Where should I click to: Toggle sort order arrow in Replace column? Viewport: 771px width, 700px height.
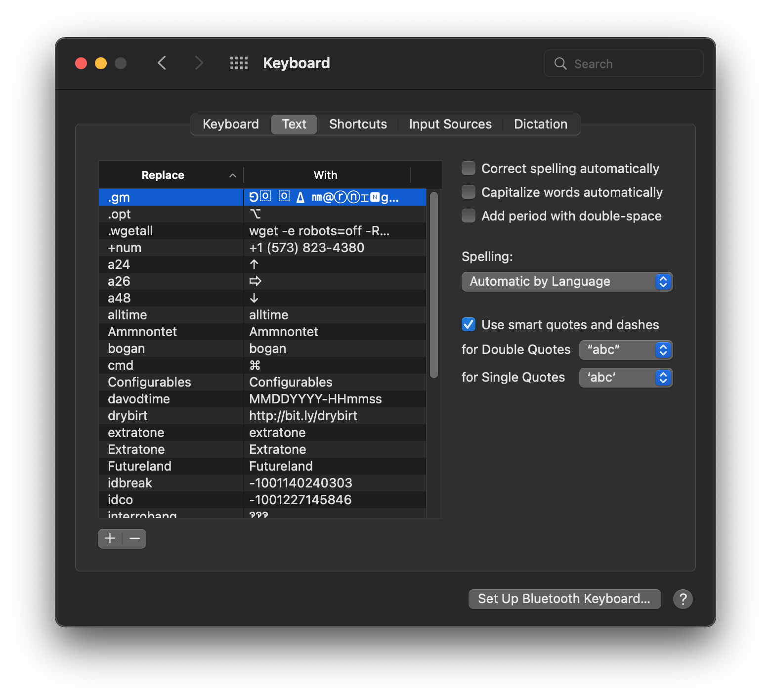[233, 175]
